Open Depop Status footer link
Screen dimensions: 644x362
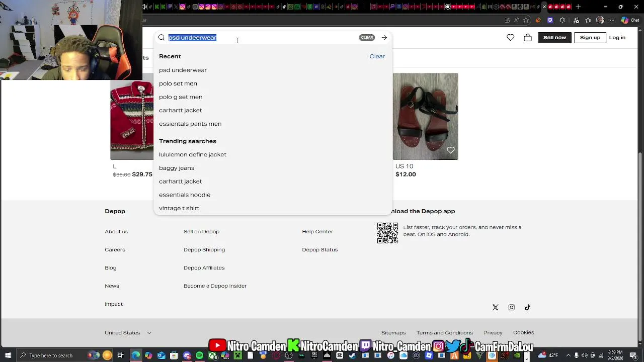(319, 250)
